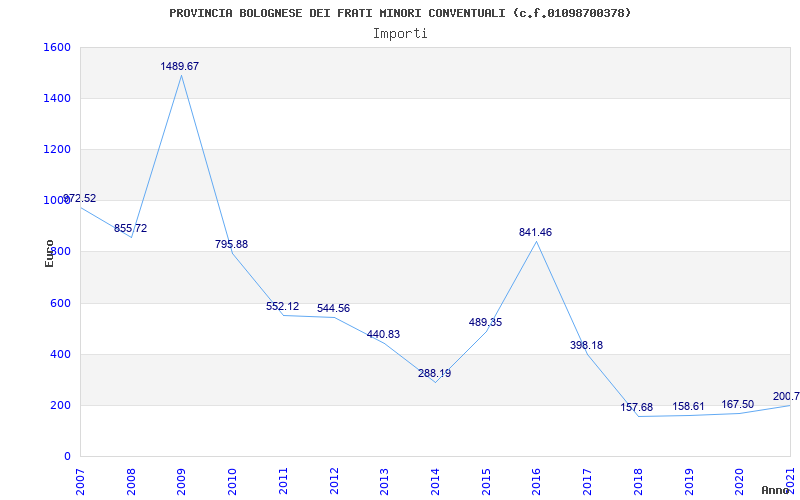Click the y-axis value 0

tap(67, 457)
